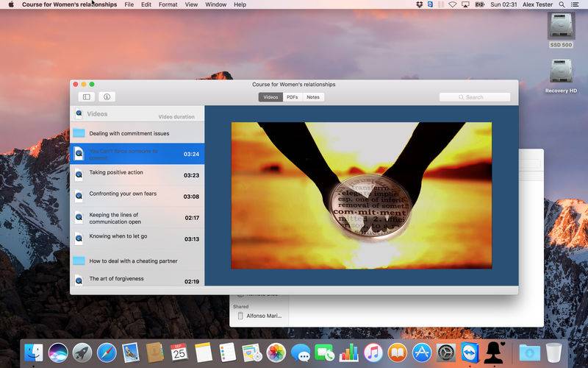Open the Help menu
588x368 pixels.
coord(240,4)
